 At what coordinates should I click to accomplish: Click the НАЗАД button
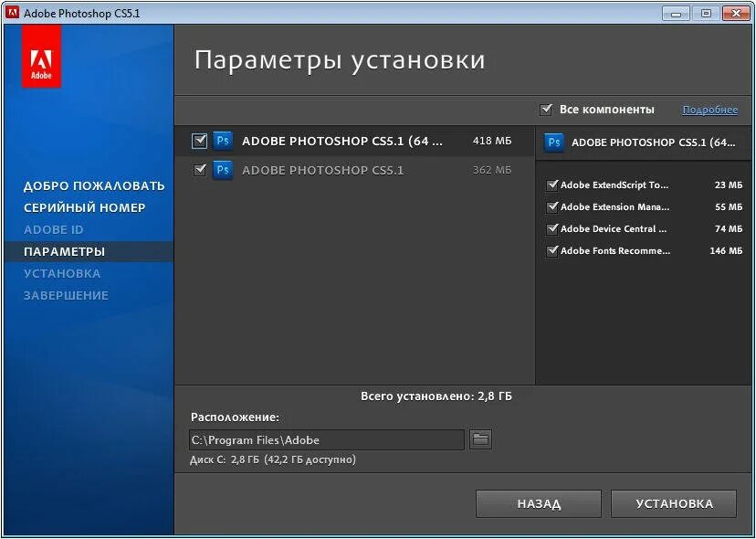tap(539, 503)
